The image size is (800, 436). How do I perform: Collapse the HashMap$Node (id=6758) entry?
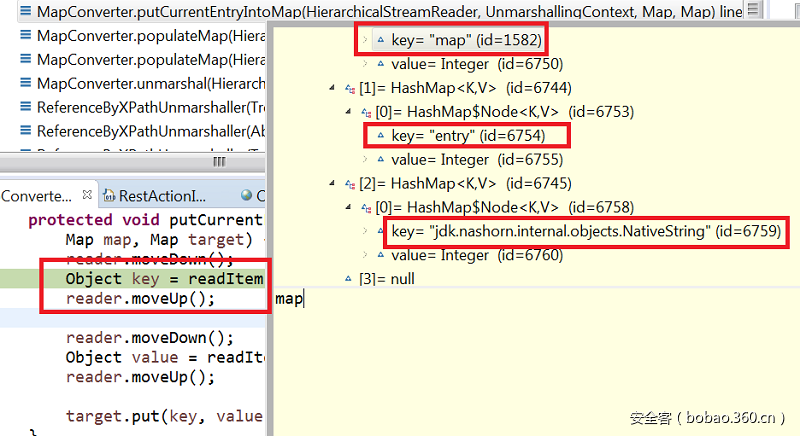[x=348, y=208]
